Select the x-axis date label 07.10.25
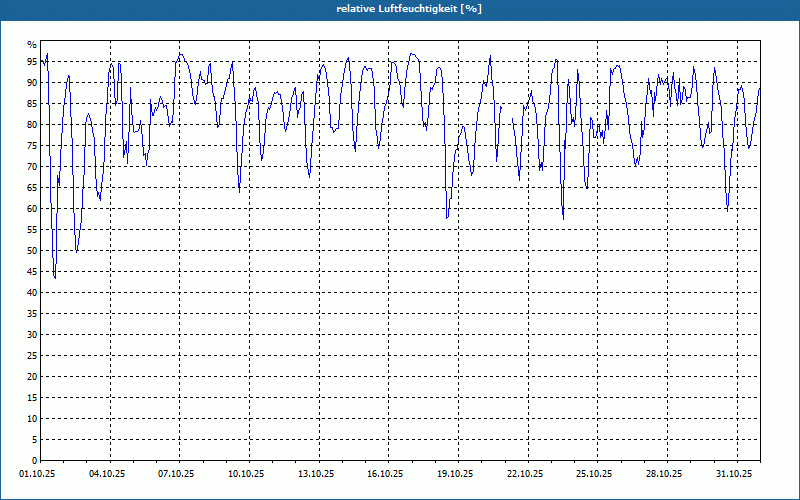 coord(176,474)
